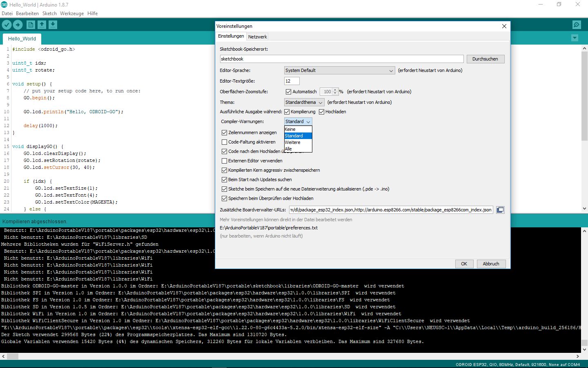Toggle Kompilierung verbose output checkbox
The width and height of the screenshot is (588, 368).
287,112
